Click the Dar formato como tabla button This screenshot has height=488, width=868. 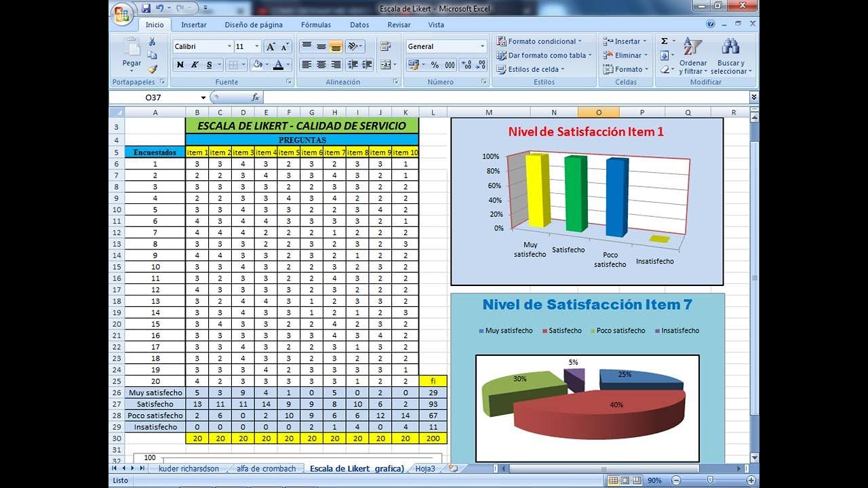pyautogui.click(x=545, y=56)
